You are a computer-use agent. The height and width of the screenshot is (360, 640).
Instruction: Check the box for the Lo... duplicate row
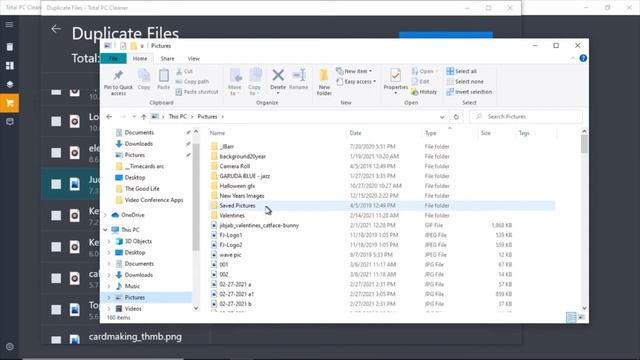coord(56,121)
